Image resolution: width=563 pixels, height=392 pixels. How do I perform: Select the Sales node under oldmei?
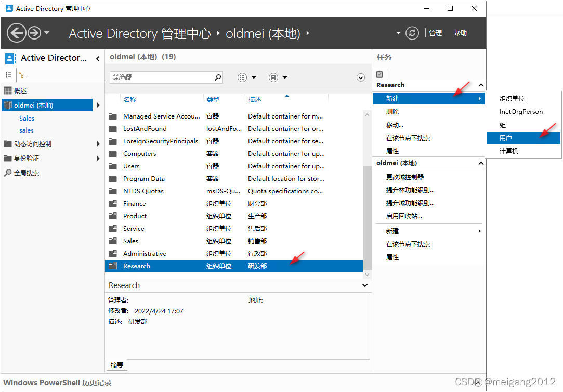(x=27, y=118)
